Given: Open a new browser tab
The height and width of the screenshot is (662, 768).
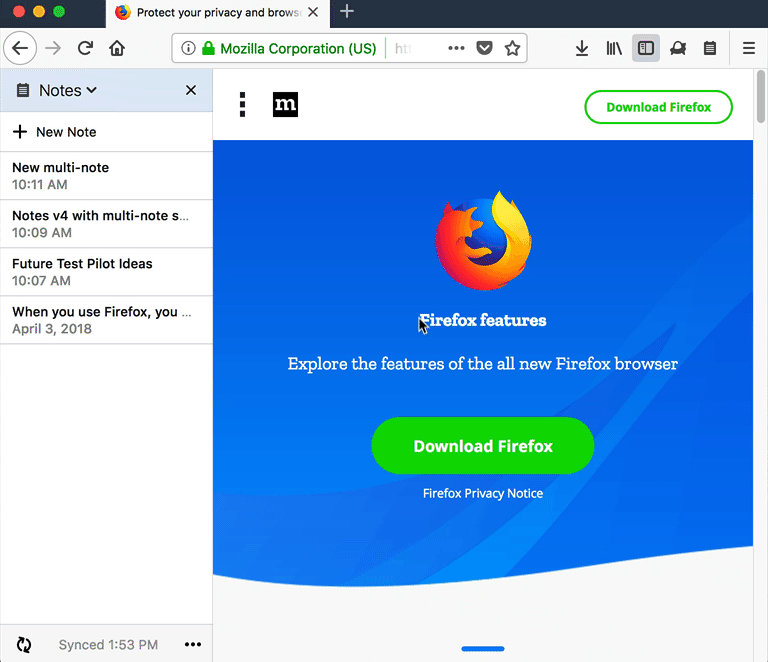Looking at the screenshot, I should pyautogui.click(x=347, y=11).
